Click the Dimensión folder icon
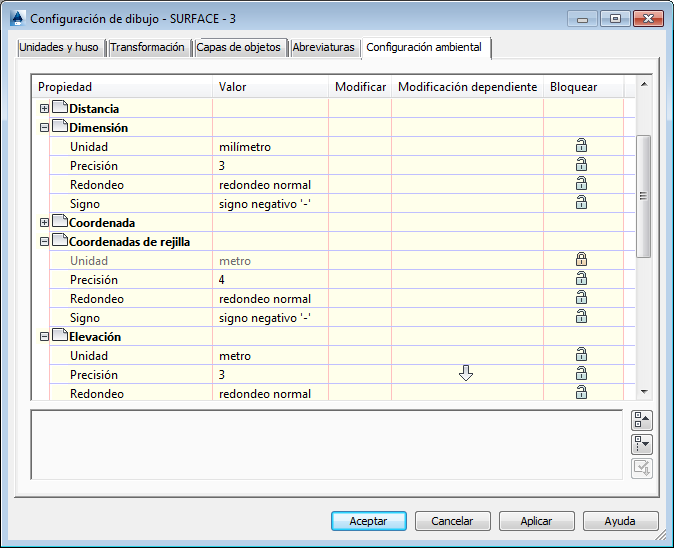The width and height of the screenshot is (674, 548). click(60, 126)
